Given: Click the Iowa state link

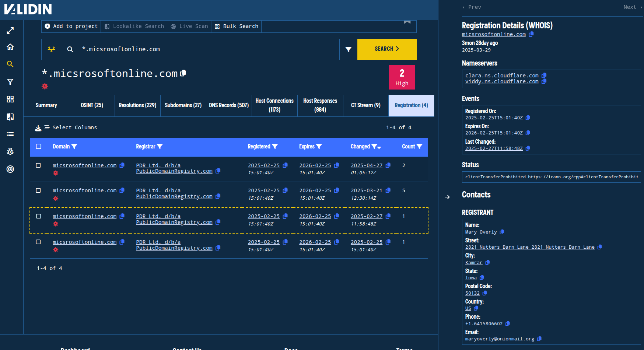Looking at the screenshot, I should click(x=471, y=278).
